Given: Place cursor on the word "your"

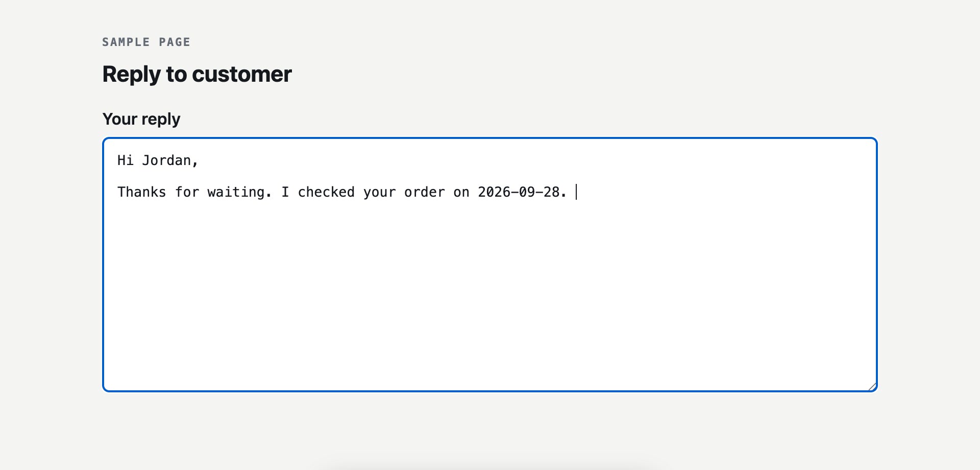Looking at the screenshot, I should pyautogui.click(x=379, y=192).
